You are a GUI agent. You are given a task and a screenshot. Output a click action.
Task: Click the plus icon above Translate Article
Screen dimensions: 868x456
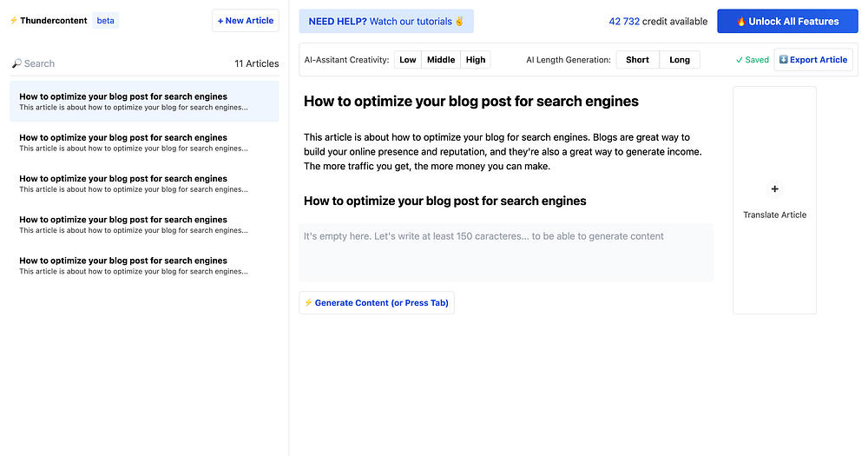775,189
